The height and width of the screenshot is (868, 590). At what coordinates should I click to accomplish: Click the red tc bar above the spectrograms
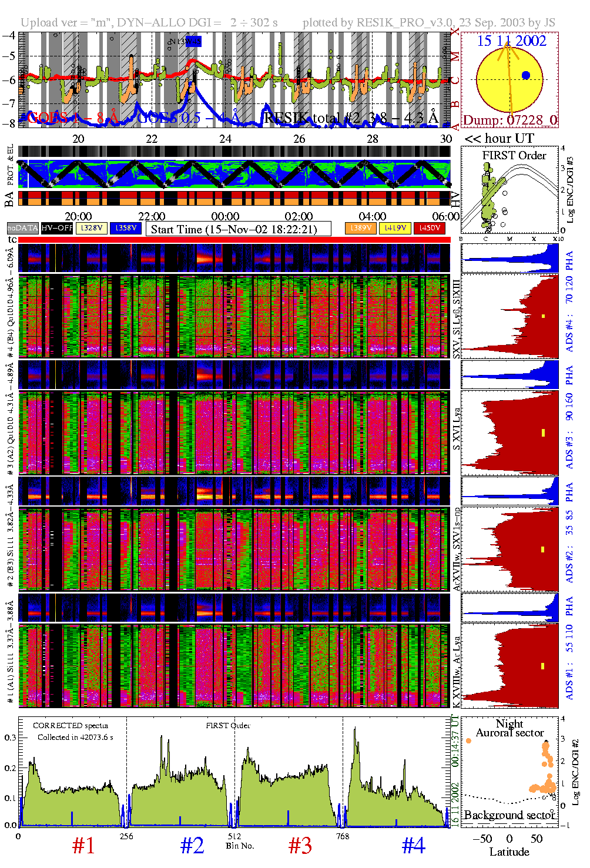pos(234,240)
